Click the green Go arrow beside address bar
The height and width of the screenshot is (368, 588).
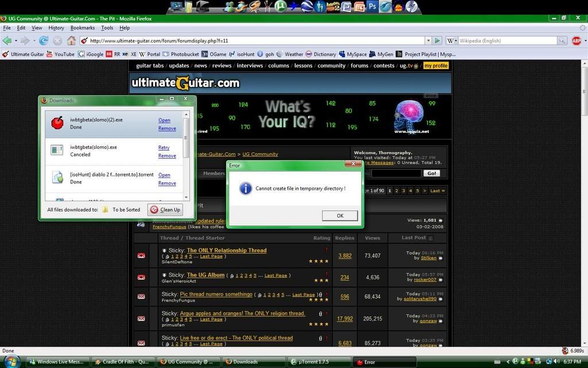pyautogui.click(x=438, y=41)
